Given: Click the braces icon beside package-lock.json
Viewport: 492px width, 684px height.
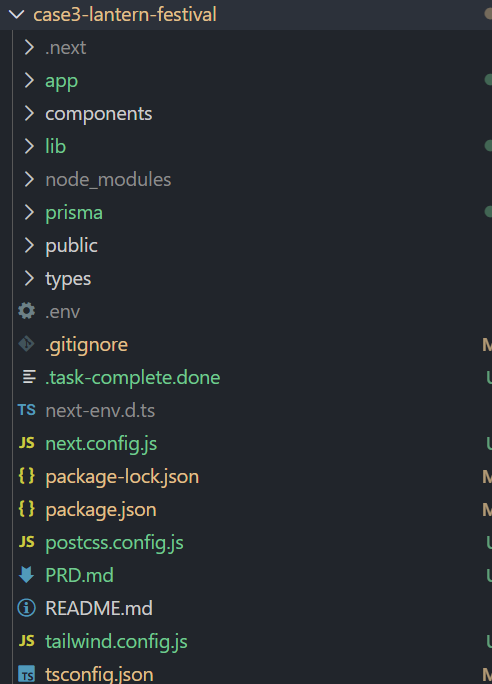Looking at the screenshot, I should tap(27, 476).
